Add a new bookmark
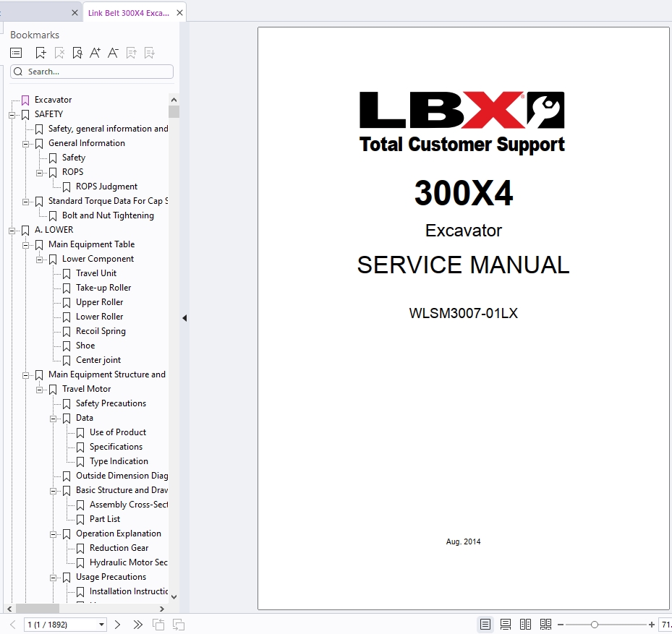Screen dimensions: 672x634 (x=41, y=53)
